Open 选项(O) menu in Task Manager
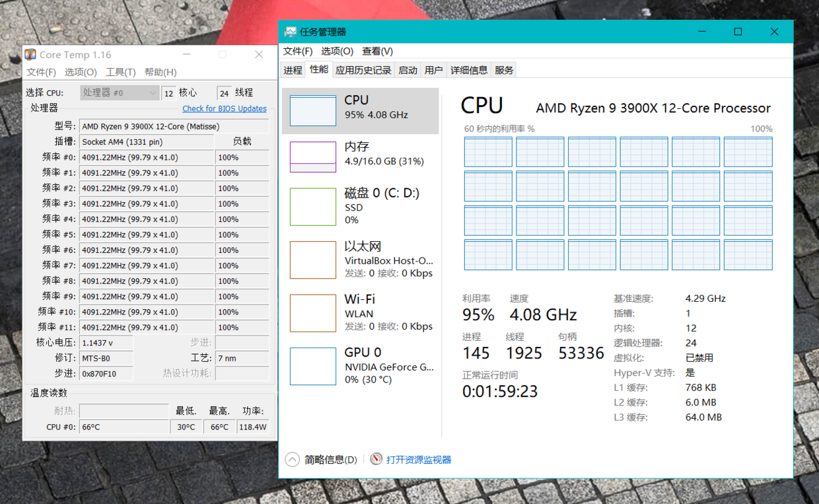 click(338, 51)
